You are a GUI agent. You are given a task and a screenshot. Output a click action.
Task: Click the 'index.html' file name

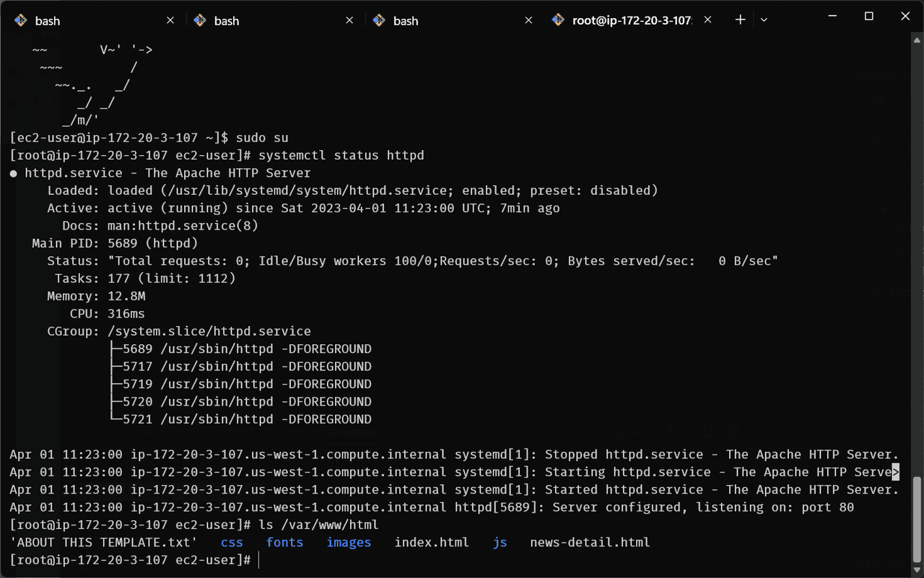[432, 542]
